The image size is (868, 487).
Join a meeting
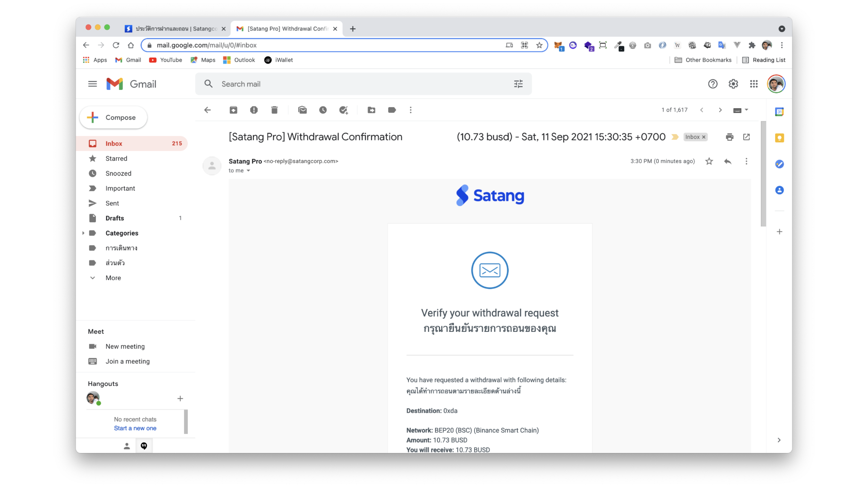127,361
